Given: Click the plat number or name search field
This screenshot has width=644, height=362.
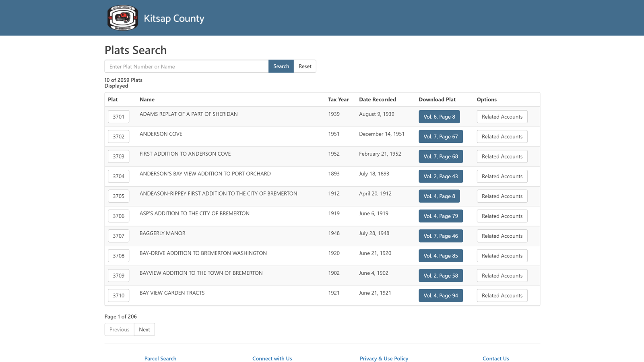Looking at the screenshot, I should pos(186,66).
